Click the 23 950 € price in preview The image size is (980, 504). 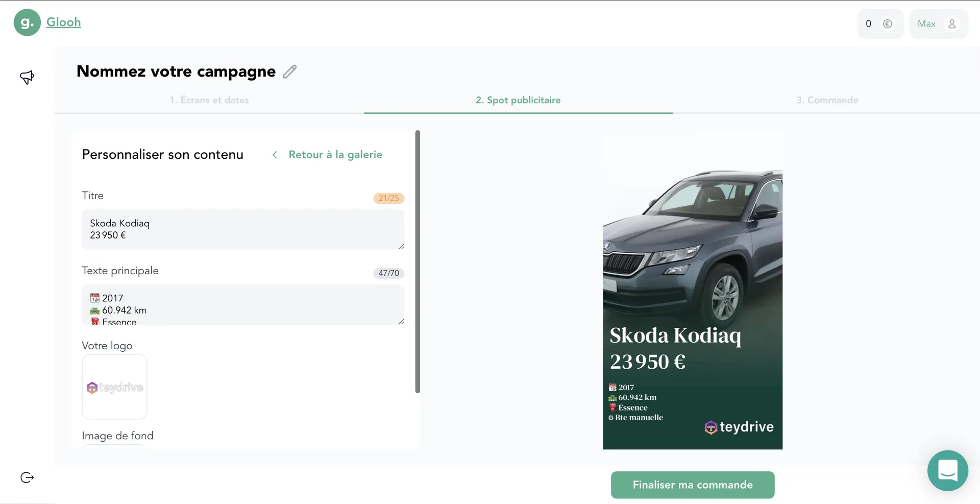pyautogui.click(x=648, y=362)
